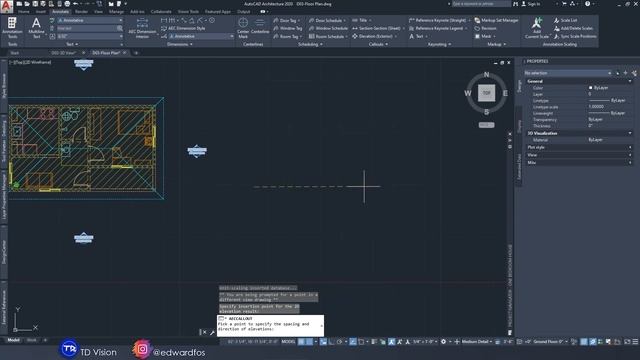Expand the Scheduling panel
This screenshot has width=640, height=360.
(x=310, y=44)
